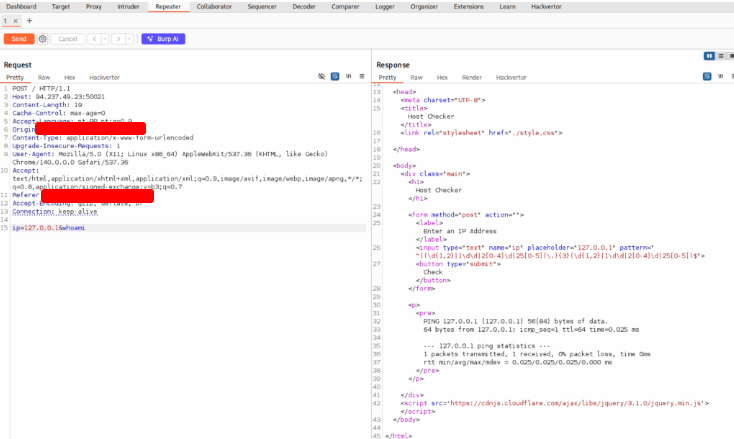
Task: Open the send settings gear icon
Action: click(x=42, y=39)
